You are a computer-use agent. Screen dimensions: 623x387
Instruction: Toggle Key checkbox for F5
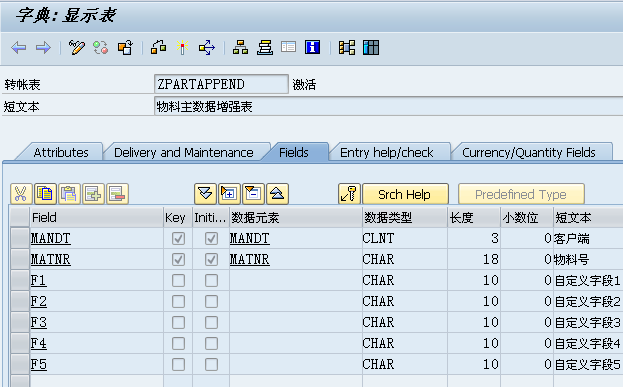coord(178,364)
